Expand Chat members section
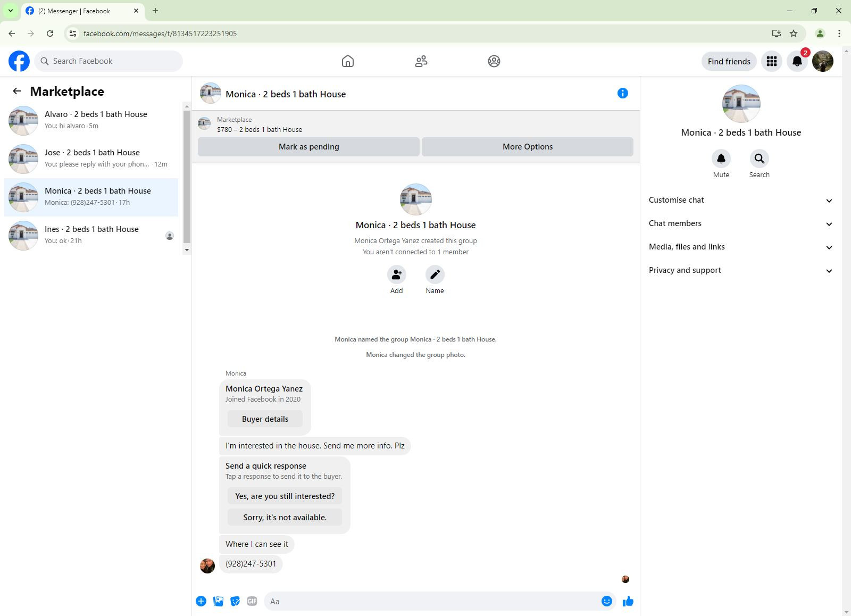Screen dimensions: 851x616 coord(740,223)
